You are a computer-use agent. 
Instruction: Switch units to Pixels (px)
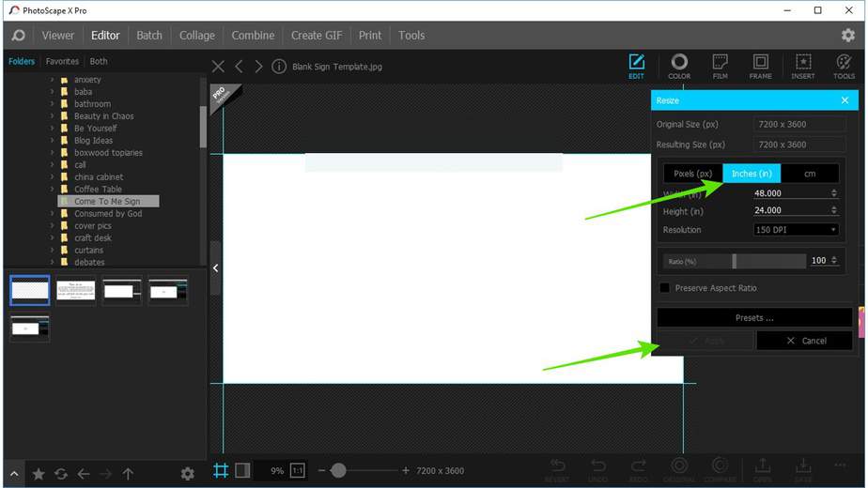pos(693,174)
